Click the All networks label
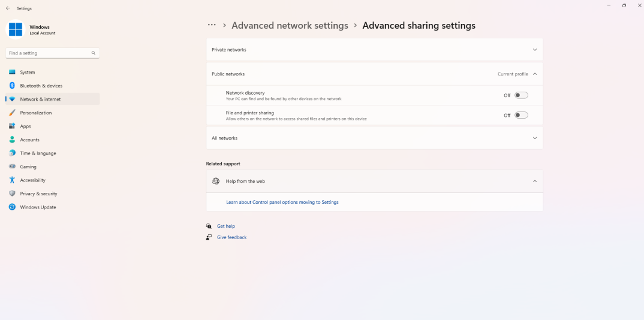Viewport: 644px width, 320px height. pyautogui.click(x=224, y=138)
